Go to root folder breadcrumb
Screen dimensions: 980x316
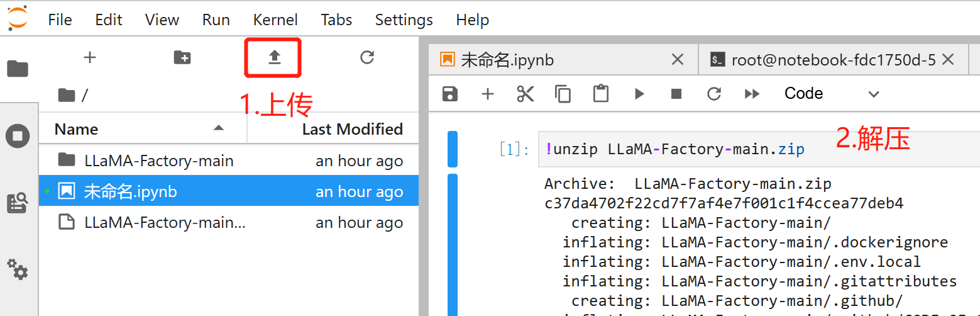click(67, 95)
